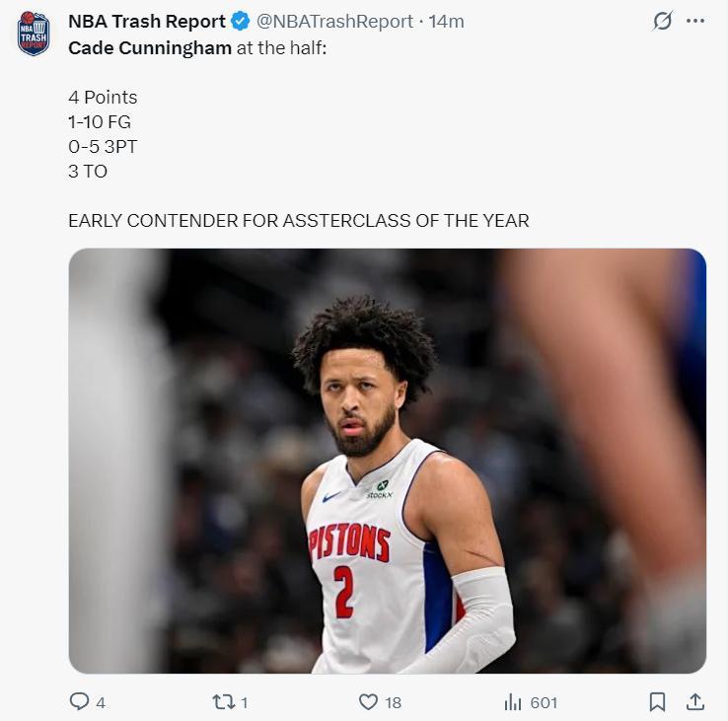The image size is (728, 721).
Task: Like the post with the heart icon
Action: pos(368,701)
